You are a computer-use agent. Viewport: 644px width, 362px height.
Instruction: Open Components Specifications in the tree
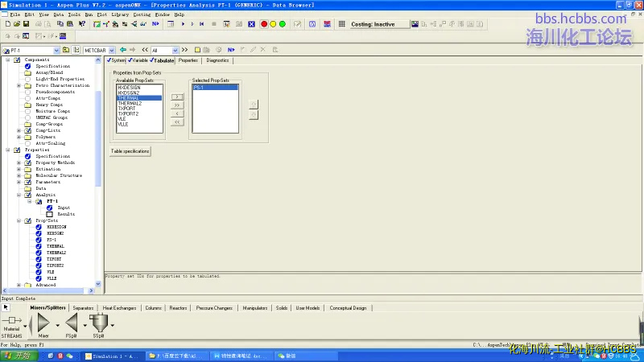(52, 66)
